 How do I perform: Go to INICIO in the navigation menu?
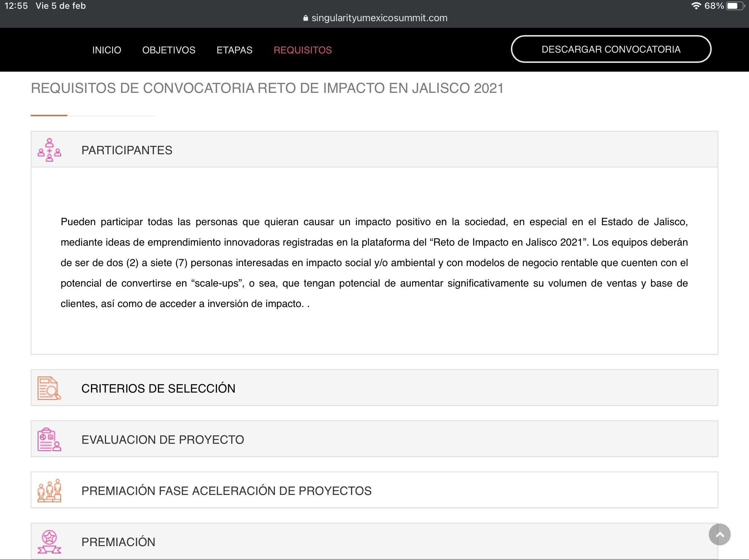[x=106, y=50]
